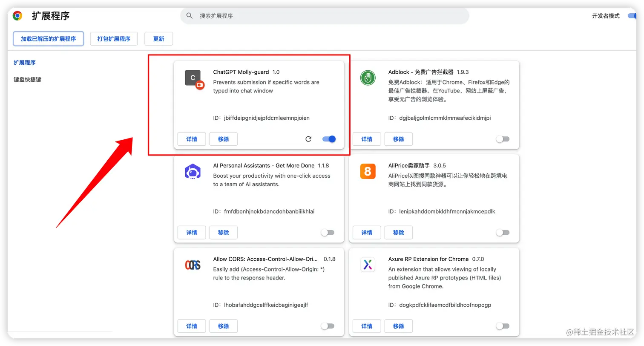Enable the AI Personal Assistants toggle

328,233
